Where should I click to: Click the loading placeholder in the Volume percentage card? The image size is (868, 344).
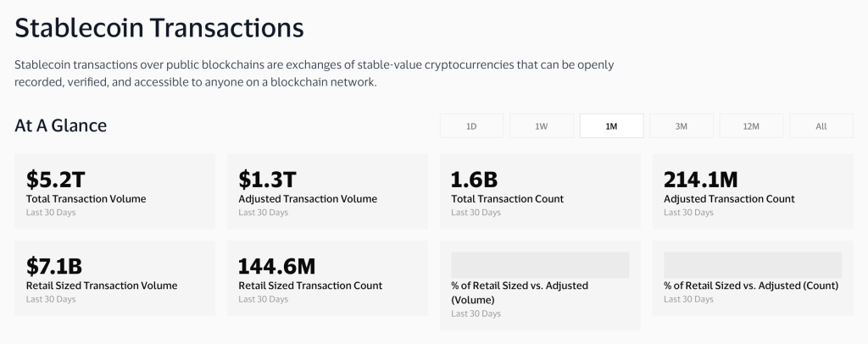click(x=540, y=265)
